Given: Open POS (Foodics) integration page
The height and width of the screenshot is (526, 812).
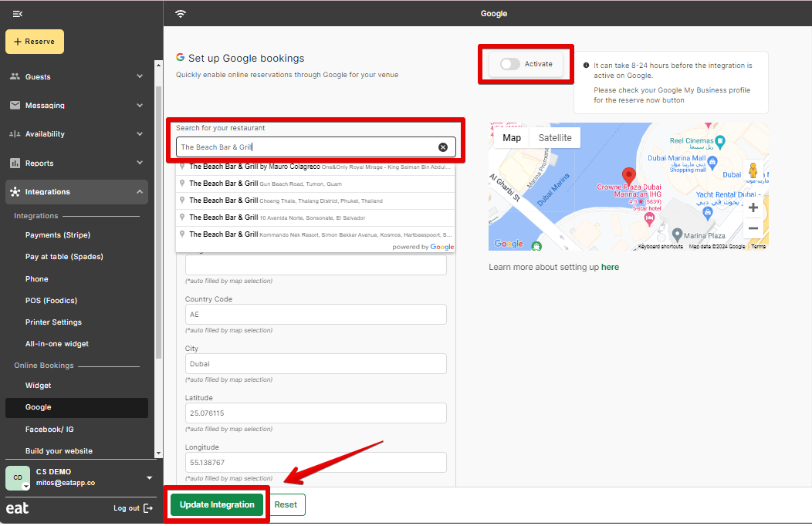Looking at the screenshot, I should (x=51, y=301).
